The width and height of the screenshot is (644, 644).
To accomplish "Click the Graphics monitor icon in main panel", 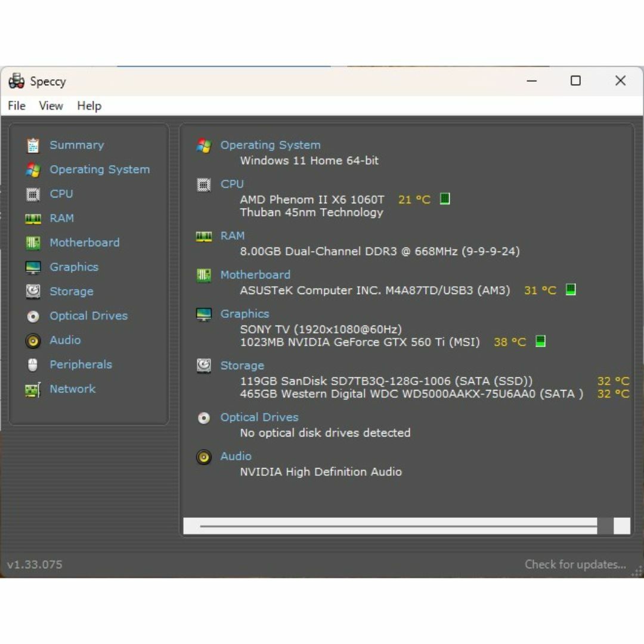I will coord(204,314).
